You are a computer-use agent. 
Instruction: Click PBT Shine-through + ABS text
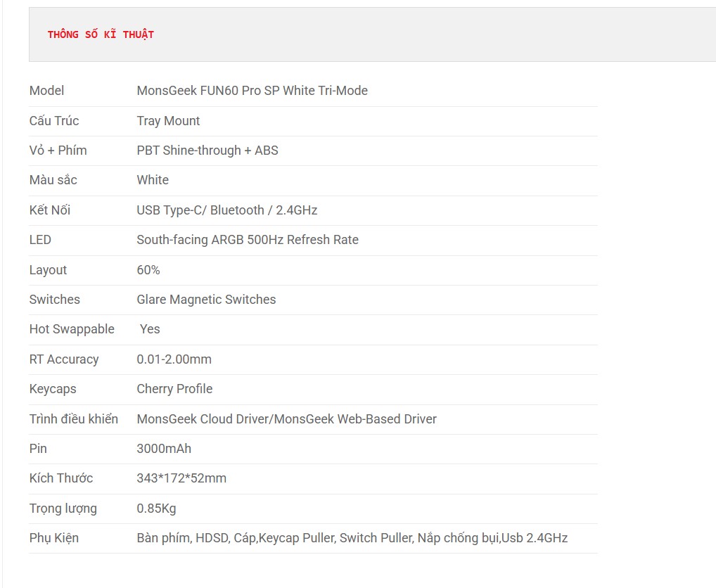(207, 151)
